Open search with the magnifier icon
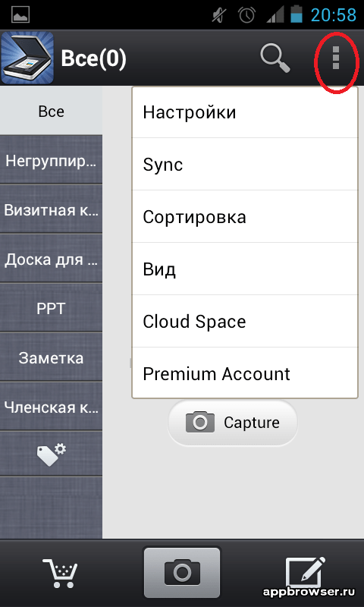Image resolution: width=364 pixels, height=607 pixels. (275, 58)
